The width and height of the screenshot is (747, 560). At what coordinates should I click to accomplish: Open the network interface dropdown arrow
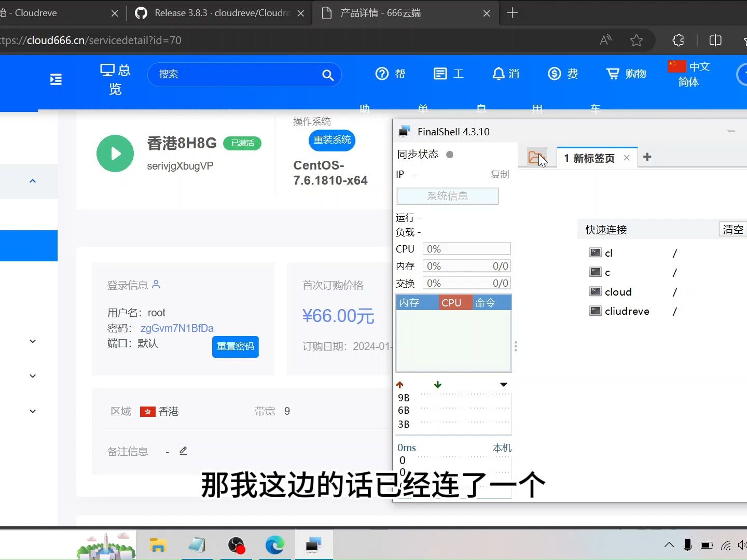point(503,385)
